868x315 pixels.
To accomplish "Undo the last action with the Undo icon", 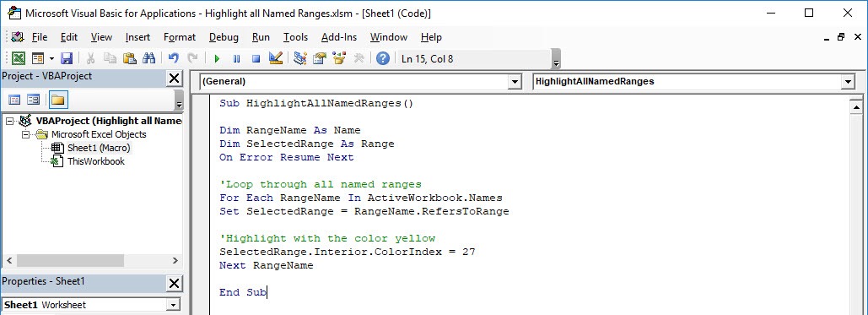I will [x=173, y=58].
